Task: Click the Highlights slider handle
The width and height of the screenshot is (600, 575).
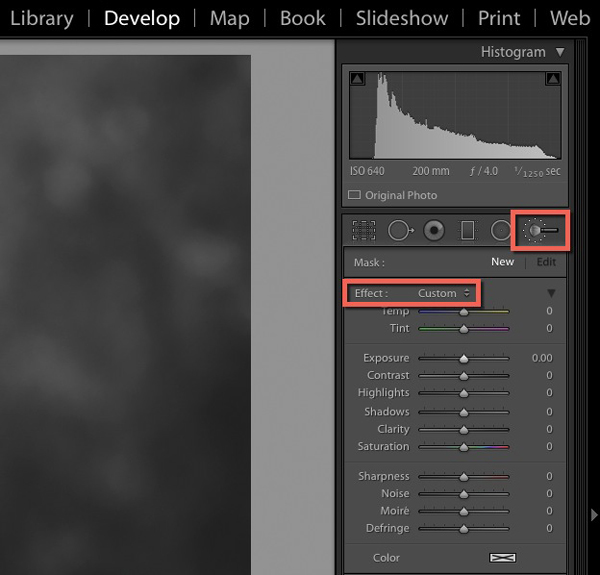Action: tap(464, 393)
